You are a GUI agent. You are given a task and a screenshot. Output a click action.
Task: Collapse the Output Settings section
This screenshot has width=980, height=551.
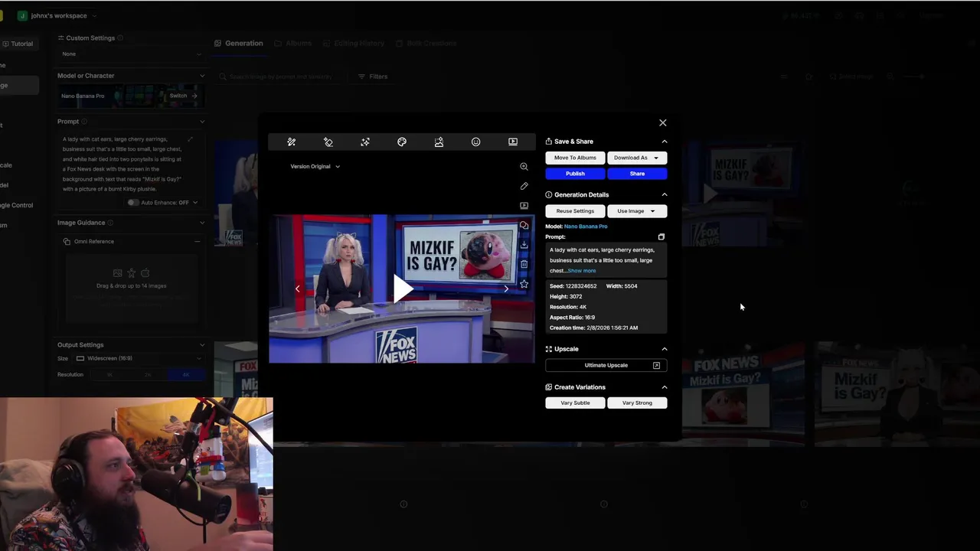202,345
